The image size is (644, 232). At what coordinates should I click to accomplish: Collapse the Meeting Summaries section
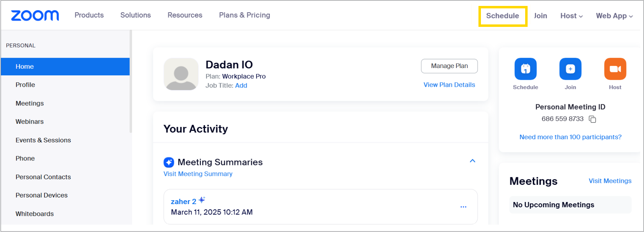click(472, 161)
